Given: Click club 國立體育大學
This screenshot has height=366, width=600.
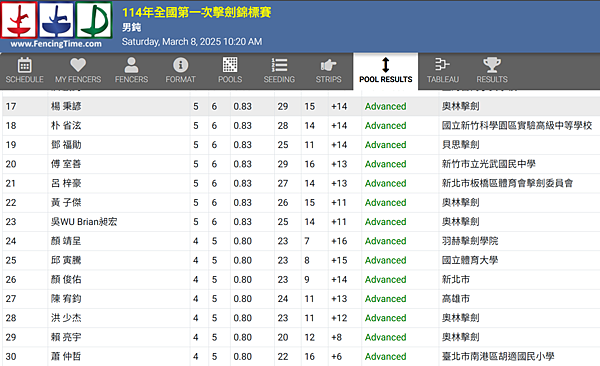Looking at the screenshot, I should [470, 260].
